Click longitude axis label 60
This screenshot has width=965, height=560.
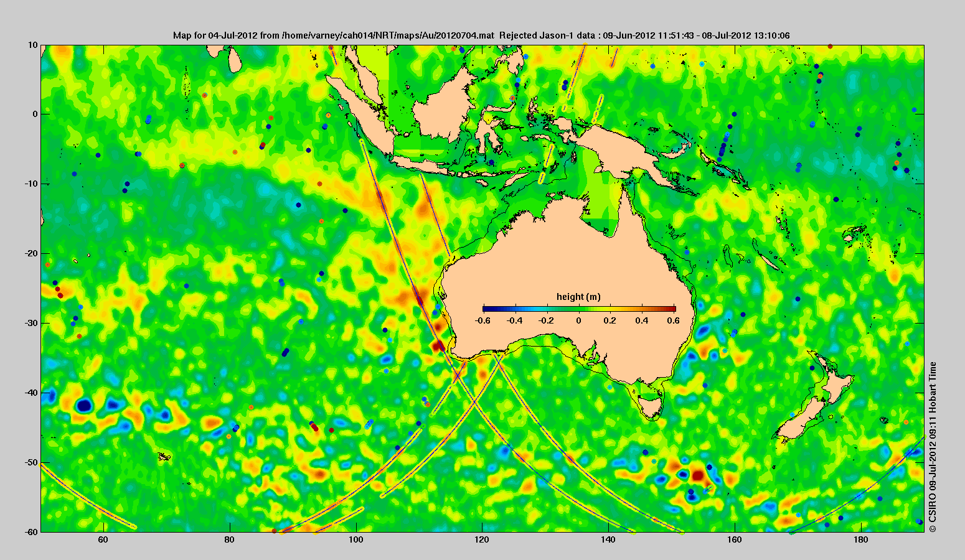click(103, 539)
